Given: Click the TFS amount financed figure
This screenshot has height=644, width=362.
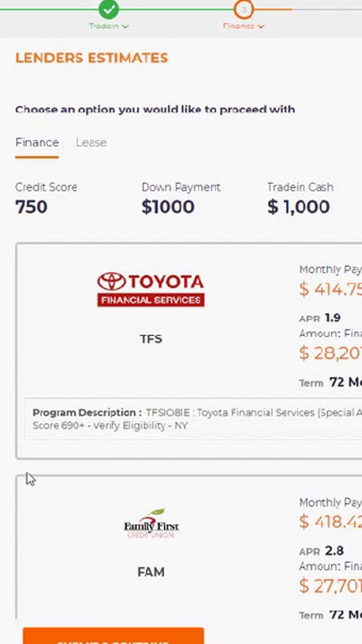Looking at the screenshot, I should pyautogui.click(x=330, y=353).
